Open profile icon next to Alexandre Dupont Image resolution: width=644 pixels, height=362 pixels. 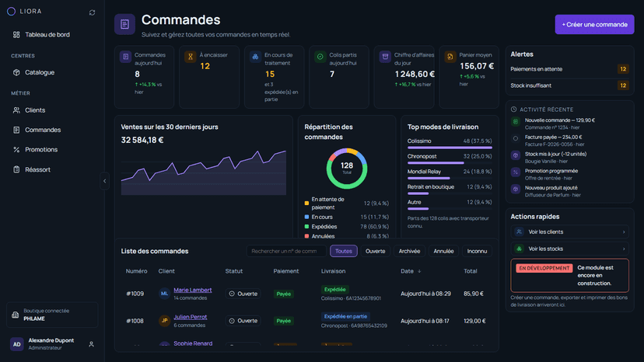[91, 344]
